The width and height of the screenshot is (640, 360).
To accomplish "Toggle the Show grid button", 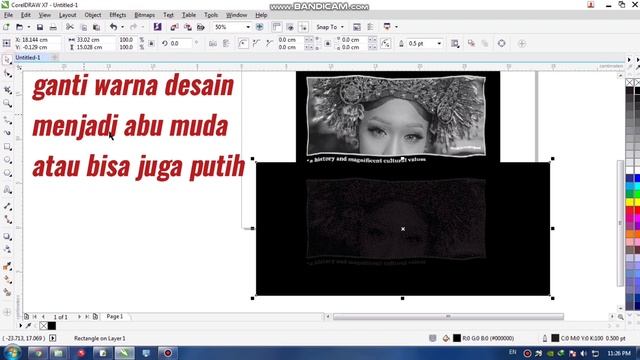I will point(290,27).
